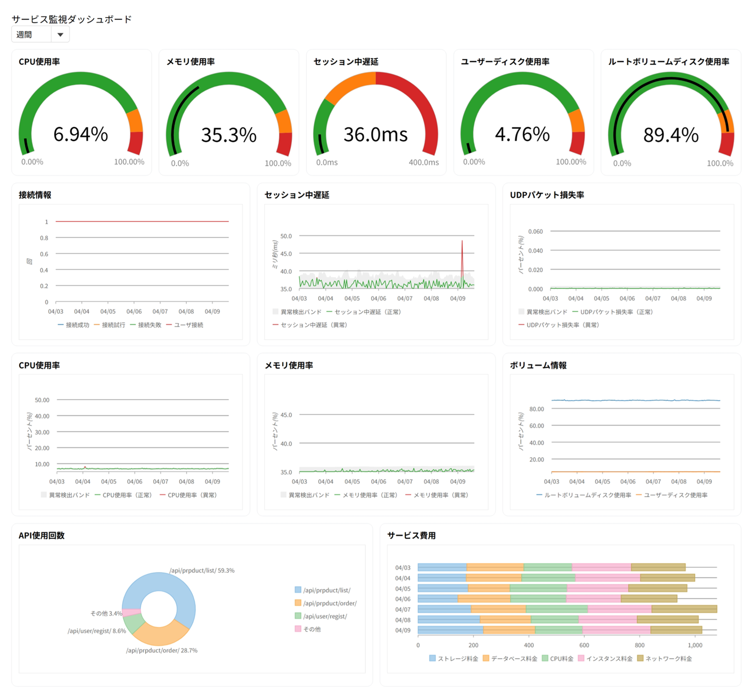Toggle UDPパケット損失率（異常） legend entry
This screenshot has width=752, height=700.
pyautogui.click(x=559, y=325)
